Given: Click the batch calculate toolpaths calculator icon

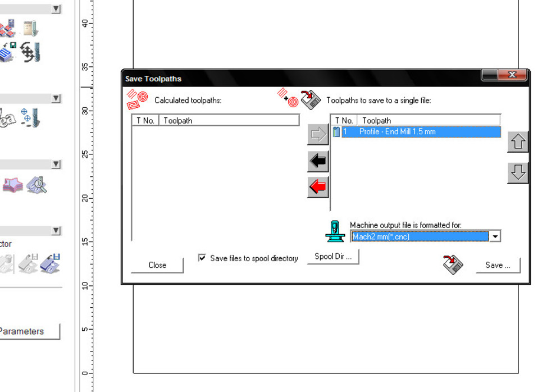Looking at the screenshot, I should tap(8, 28).
